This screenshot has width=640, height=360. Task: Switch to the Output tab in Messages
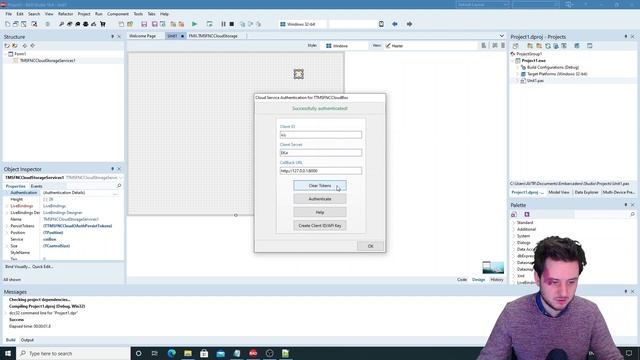27,340
